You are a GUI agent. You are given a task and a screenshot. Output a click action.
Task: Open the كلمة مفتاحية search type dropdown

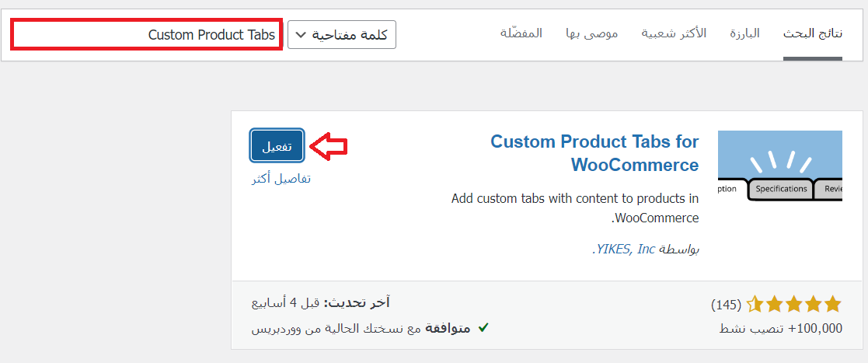(342, 35)
